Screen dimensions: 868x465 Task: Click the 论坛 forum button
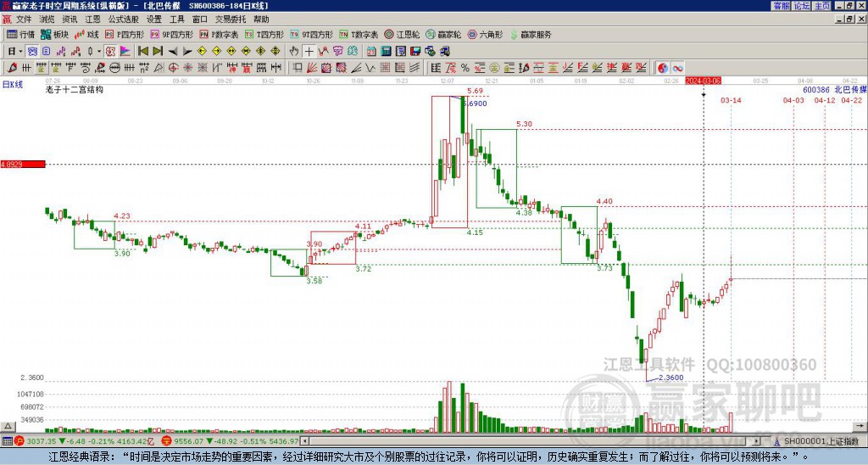point(801,5)
